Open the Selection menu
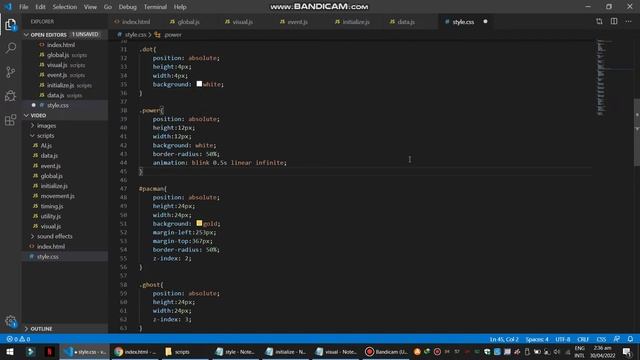The image size is (640, 360). click(64, 7)
